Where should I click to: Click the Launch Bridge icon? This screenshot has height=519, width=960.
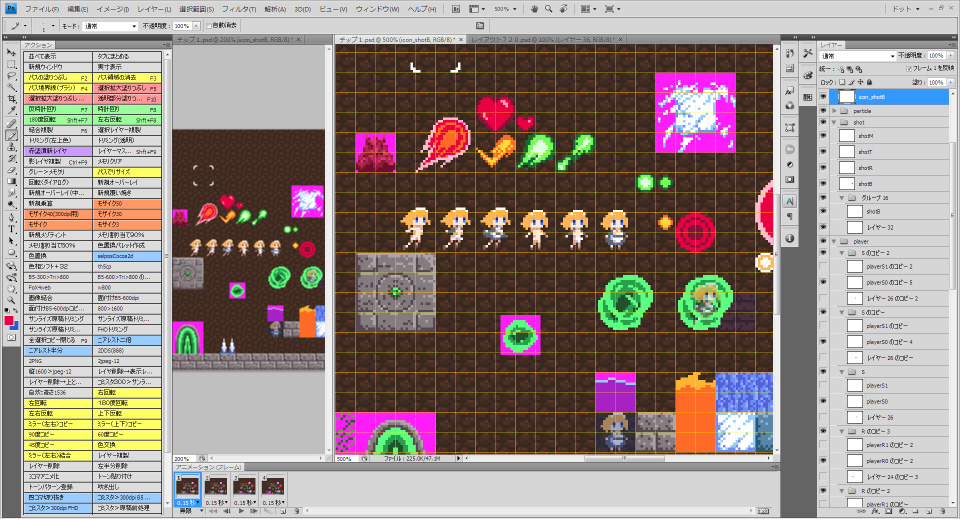coord(456,9)
